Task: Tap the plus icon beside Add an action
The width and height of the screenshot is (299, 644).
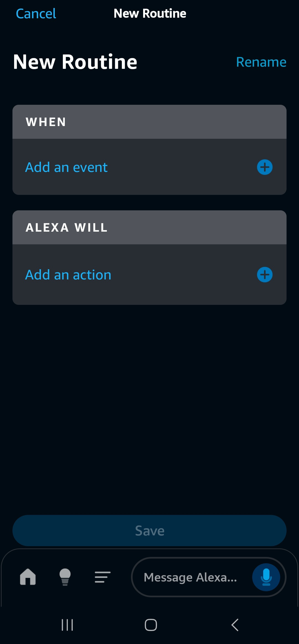Action: coord(265,275)
